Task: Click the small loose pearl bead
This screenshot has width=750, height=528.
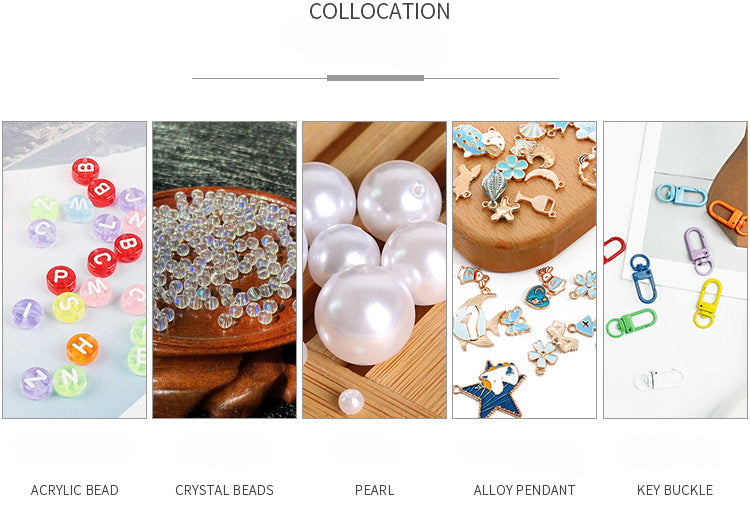Action: (x=352, y=402)
